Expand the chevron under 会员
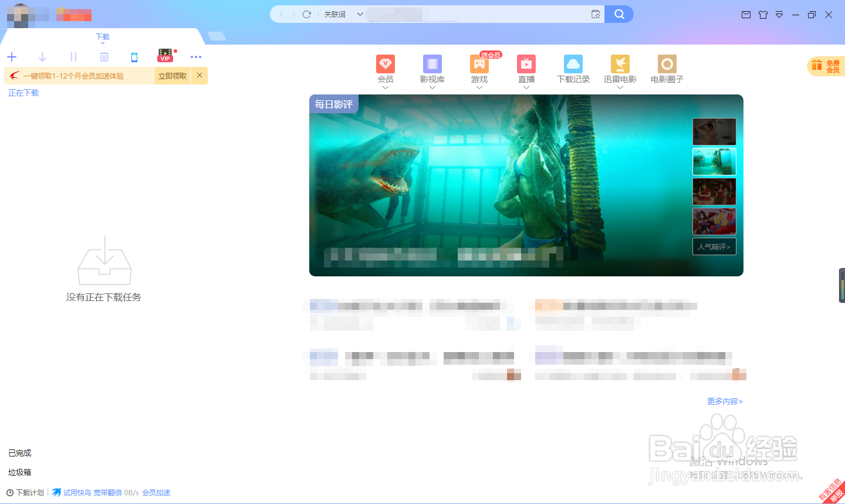Viewport: 845px width, 504px height. click(386, 87)
